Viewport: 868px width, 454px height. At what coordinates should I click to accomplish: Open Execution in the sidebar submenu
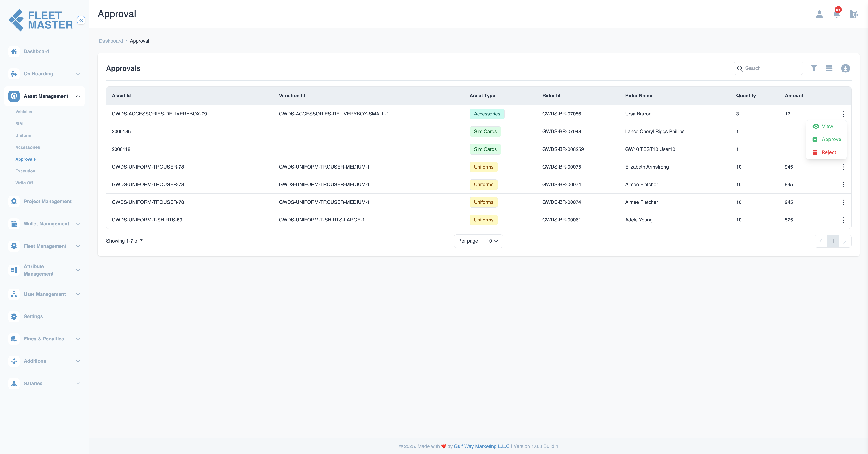click(x=25, y=171)
